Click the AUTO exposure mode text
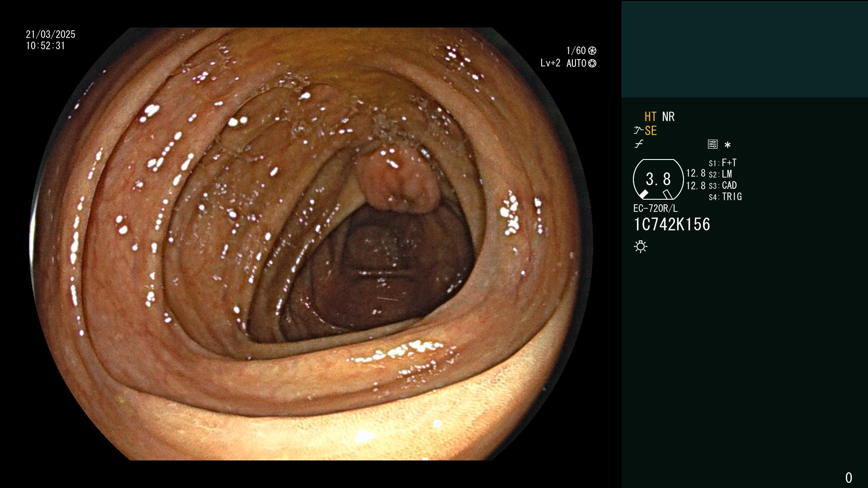 pos(576,63)
